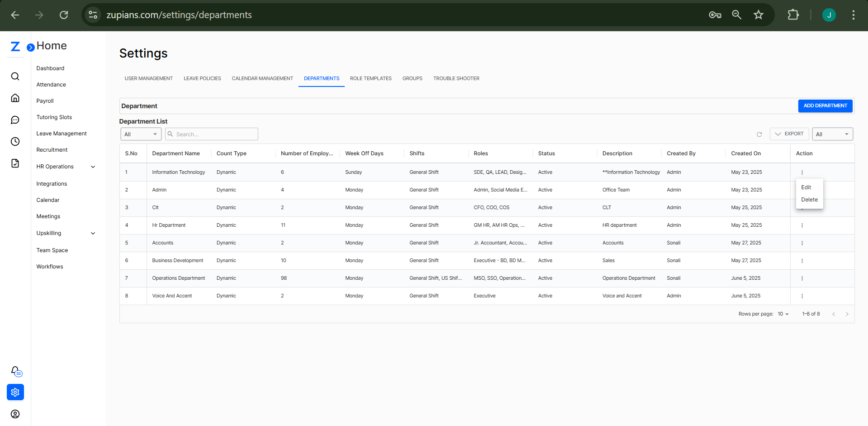Expand HR Operations submenu
The height and width of the screenshot is (426, 868).
click(x=93, y=167)
